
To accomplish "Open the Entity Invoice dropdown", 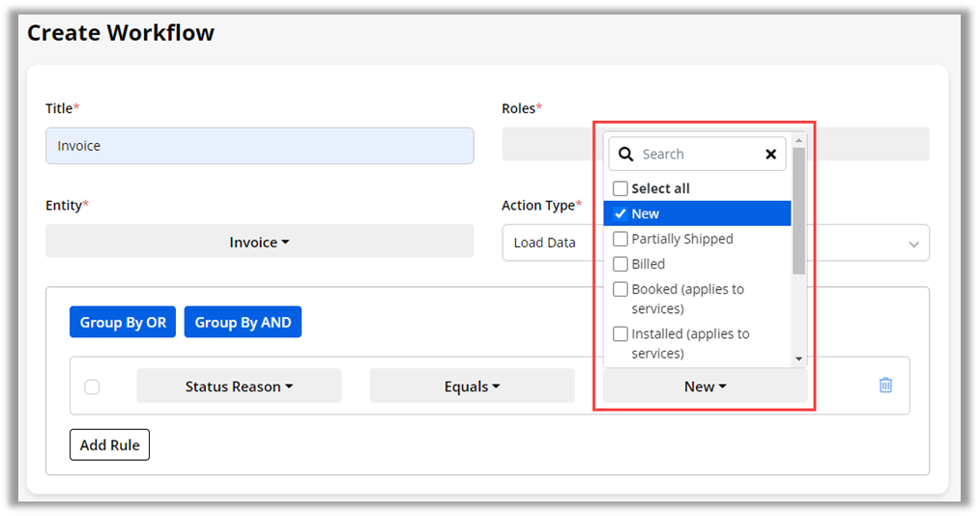I will tap(259, 242).
